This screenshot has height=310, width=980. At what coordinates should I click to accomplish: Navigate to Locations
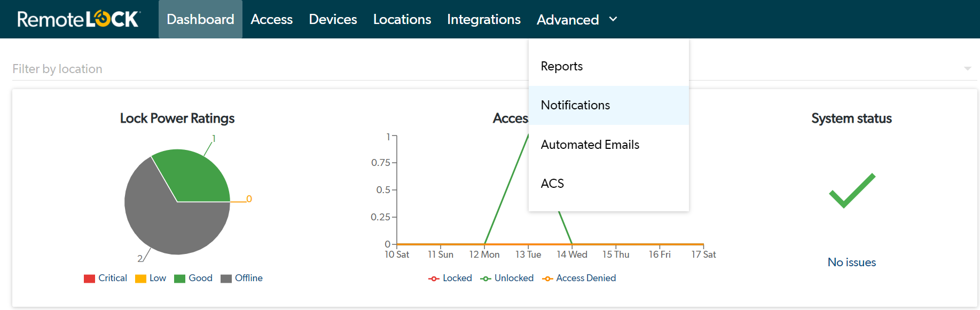pyautogui.click(x=402, y=19)
